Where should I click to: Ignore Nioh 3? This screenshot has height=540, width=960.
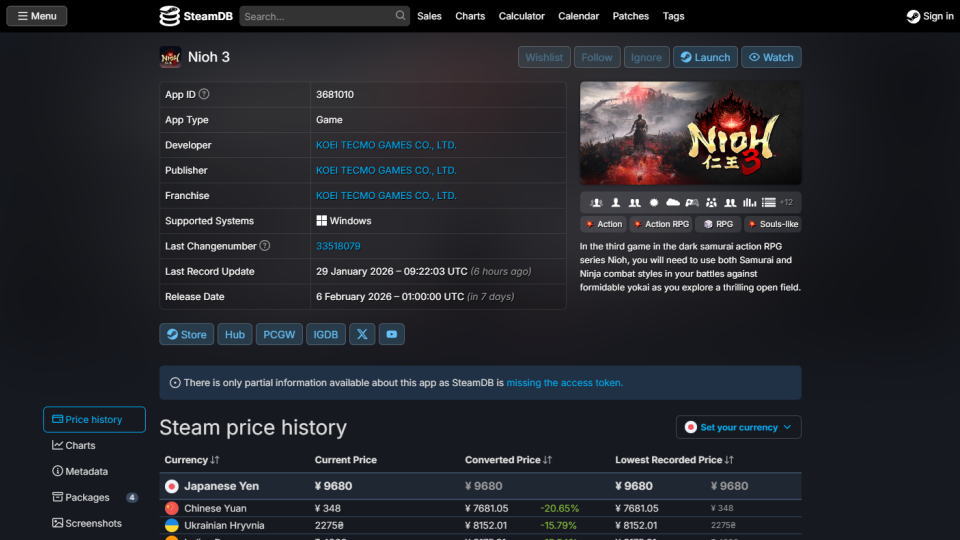647,57
